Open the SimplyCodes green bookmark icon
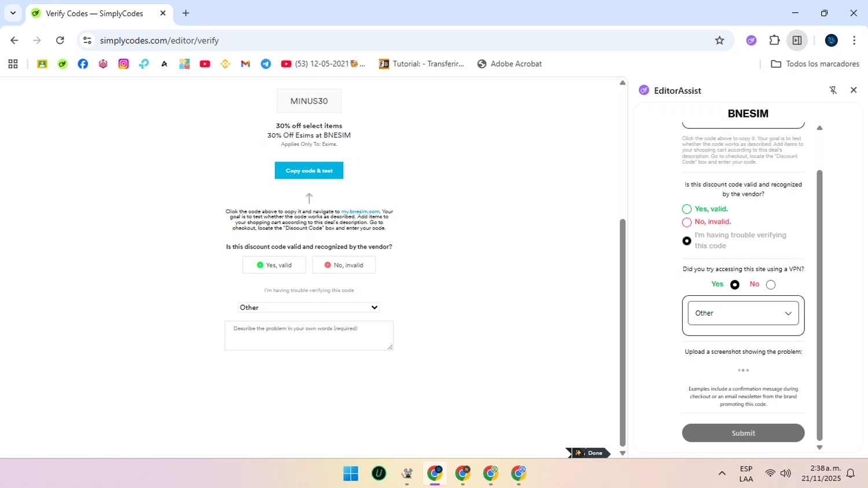Viewport: 868px width, 488px height. coord(62,64)
